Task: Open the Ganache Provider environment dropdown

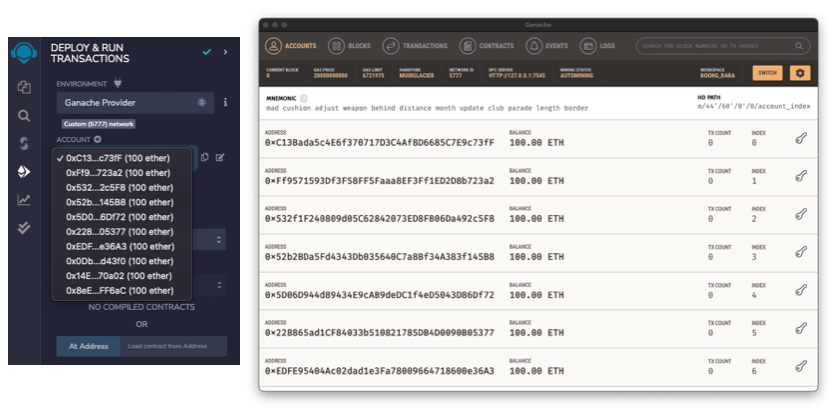Action: (x=135, y=103)
